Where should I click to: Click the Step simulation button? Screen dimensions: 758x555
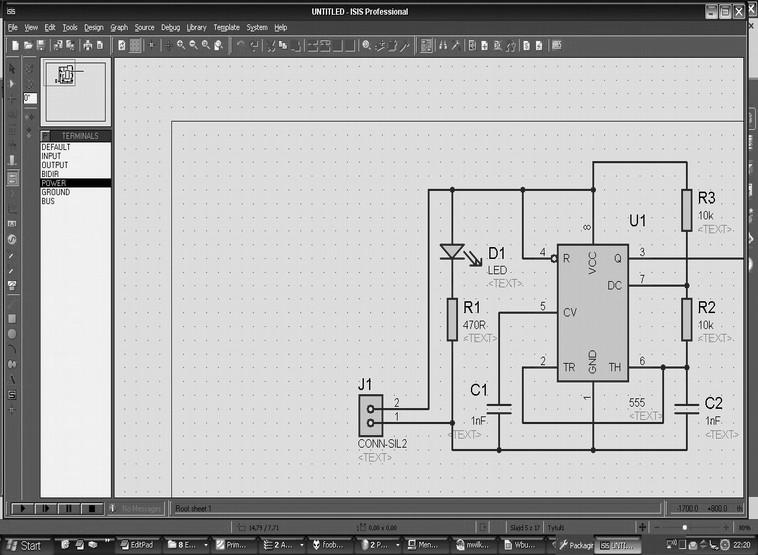(x=46, y=508)
